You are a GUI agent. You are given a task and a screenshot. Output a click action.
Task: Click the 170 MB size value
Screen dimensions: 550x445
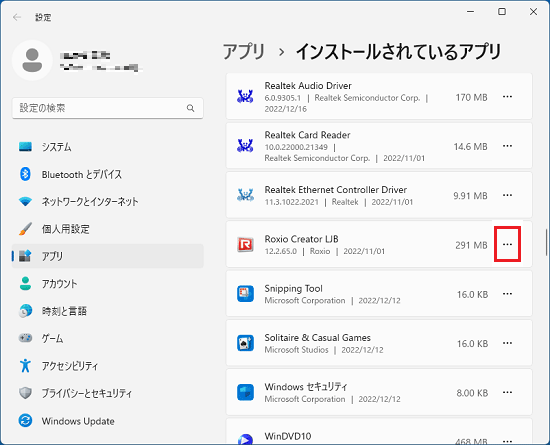pos(471,97)
